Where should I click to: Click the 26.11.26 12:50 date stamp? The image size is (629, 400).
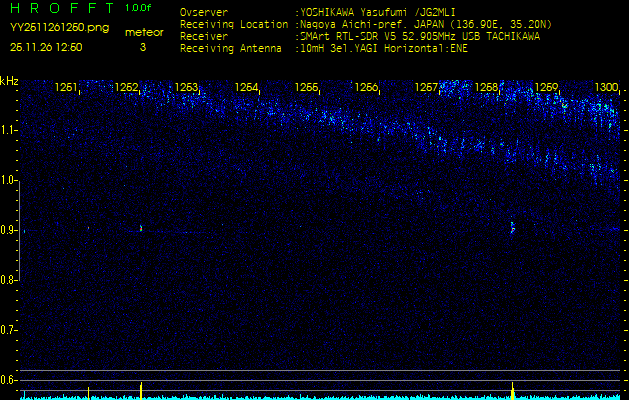pos(46,47)
